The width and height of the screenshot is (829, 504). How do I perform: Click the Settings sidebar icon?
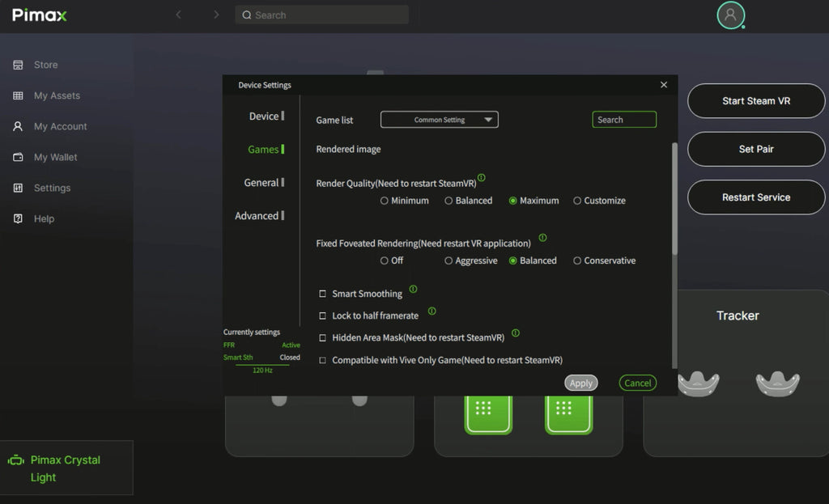point(18,188)
